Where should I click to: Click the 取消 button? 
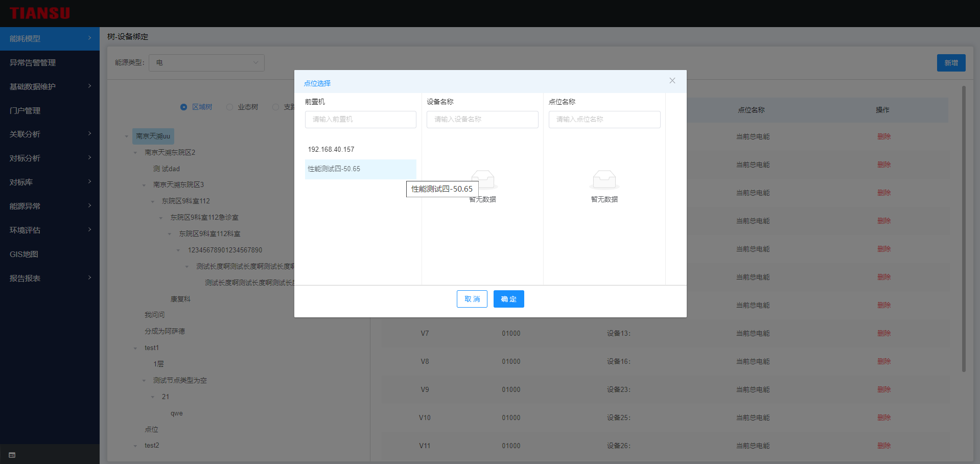(x=472, y=299)
